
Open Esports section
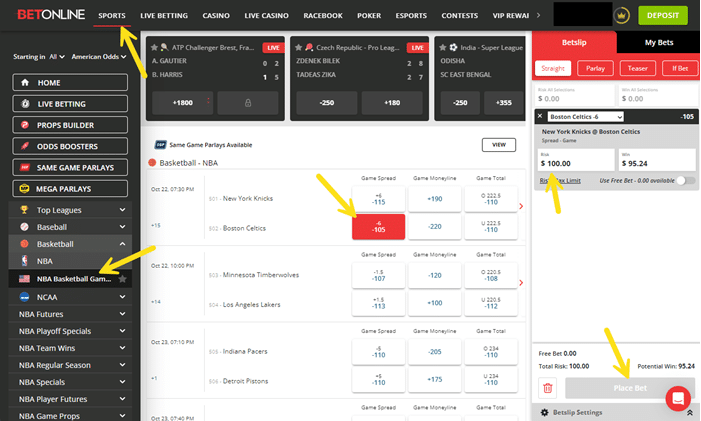pyautogui.click(x=411, y=16)
